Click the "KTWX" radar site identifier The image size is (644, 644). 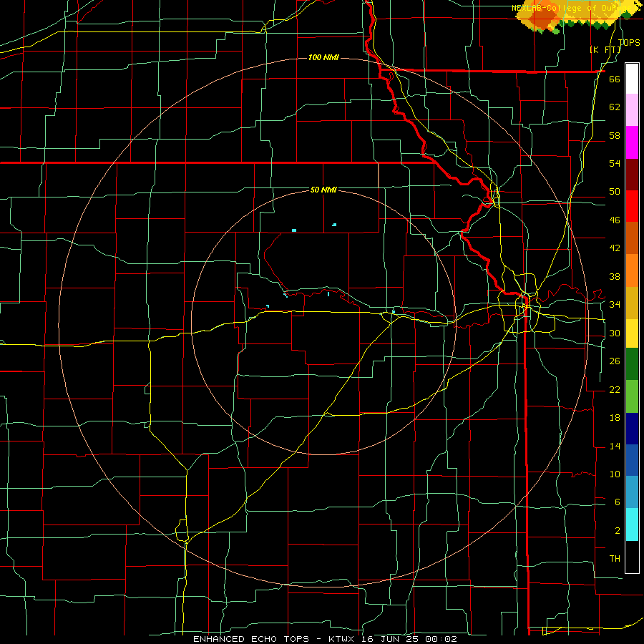coord(341,639)
